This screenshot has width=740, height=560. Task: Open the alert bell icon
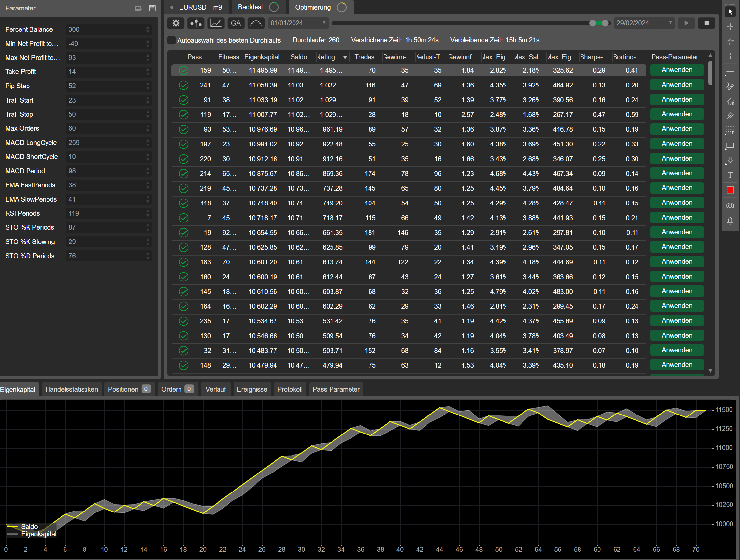pos(730,221)
